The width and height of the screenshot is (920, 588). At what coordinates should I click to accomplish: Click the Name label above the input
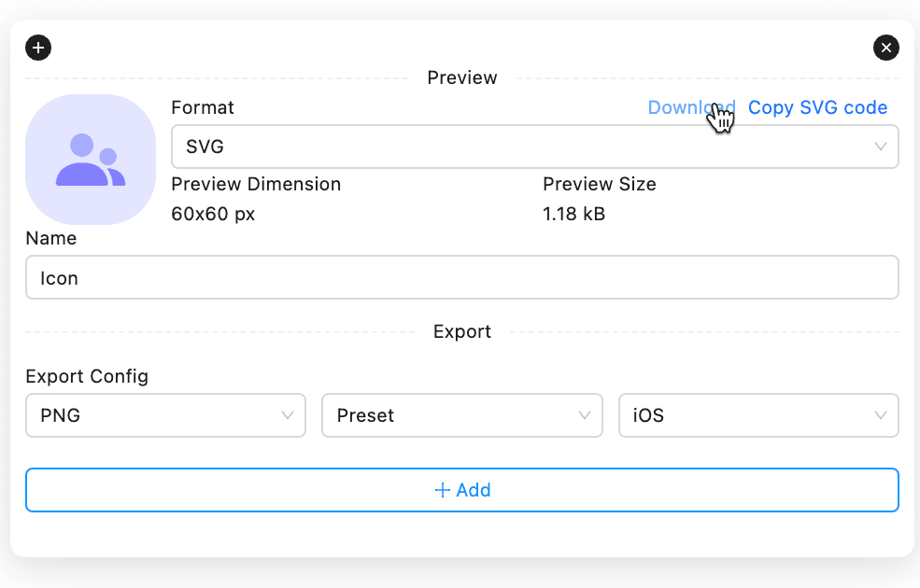51,238
